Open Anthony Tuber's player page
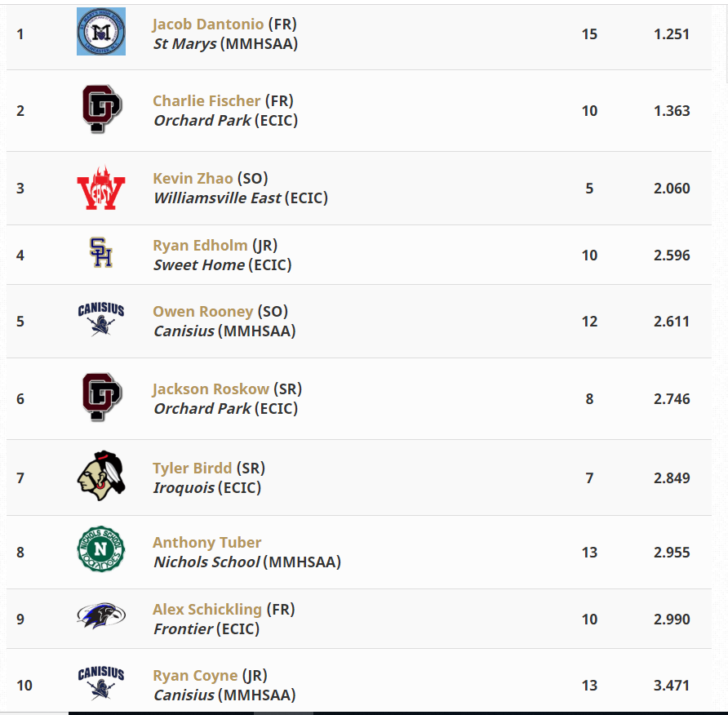The image size is (728, 715). tap(206, 542)
